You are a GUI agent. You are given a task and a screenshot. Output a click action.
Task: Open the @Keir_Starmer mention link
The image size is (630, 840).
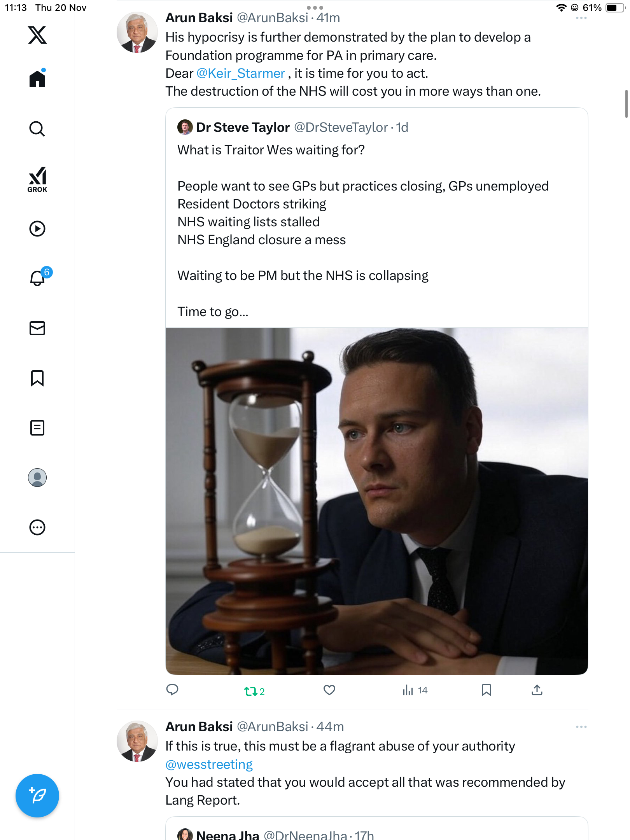coord(241,73)
